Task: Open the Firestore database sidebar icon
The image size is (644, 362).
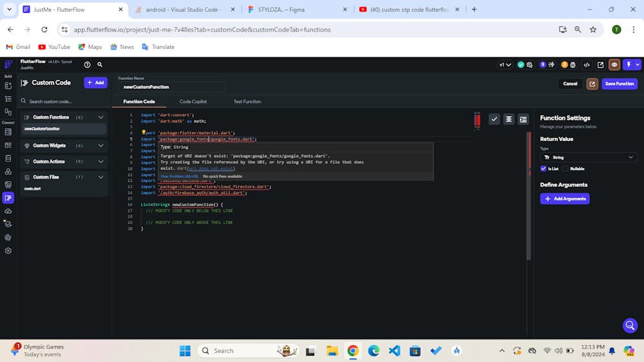Action: 8,132
